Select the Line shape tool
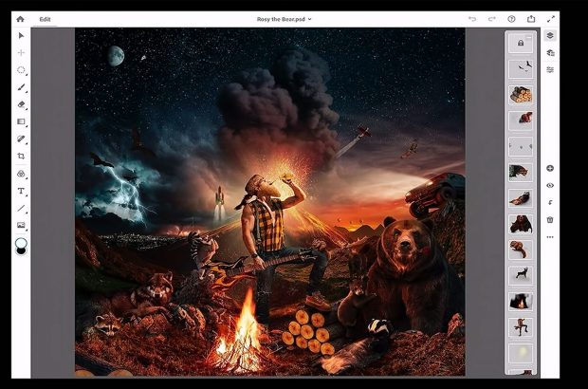Viewport: 588px width, 389px height. tap(22, 208)
